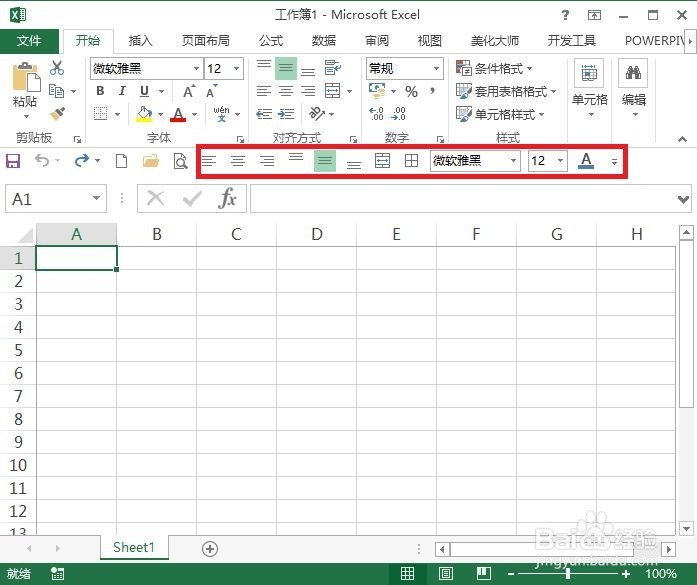Customize Quick Access Toolbar arrow

tap(614, 161)
